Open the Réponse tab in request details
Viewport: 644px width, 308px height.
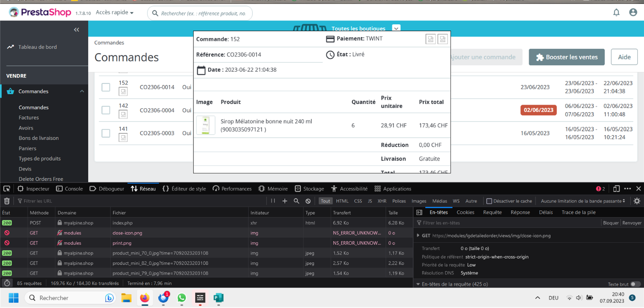[520, 212]
